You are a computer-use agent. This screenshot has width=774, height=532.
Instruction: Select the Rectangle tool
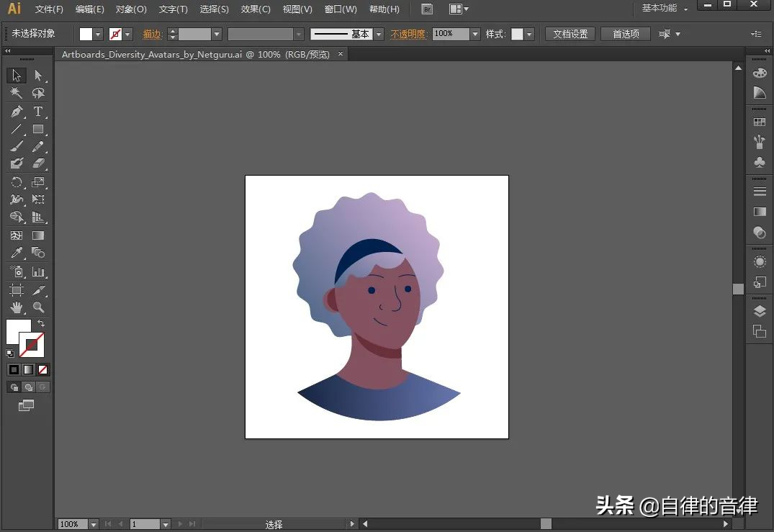38,130
